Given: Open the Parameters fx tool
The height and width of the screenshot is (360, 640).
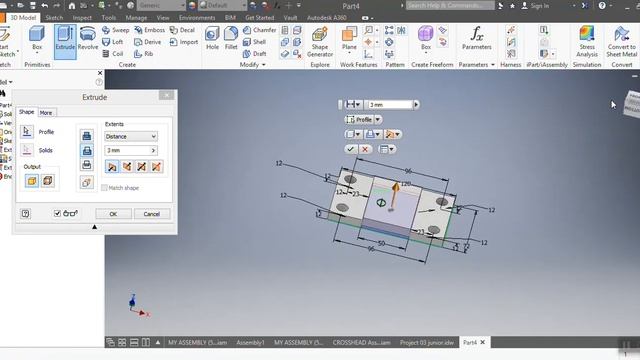Looking at the screenshot, I should pyautogui.click(x=476, y=38).
